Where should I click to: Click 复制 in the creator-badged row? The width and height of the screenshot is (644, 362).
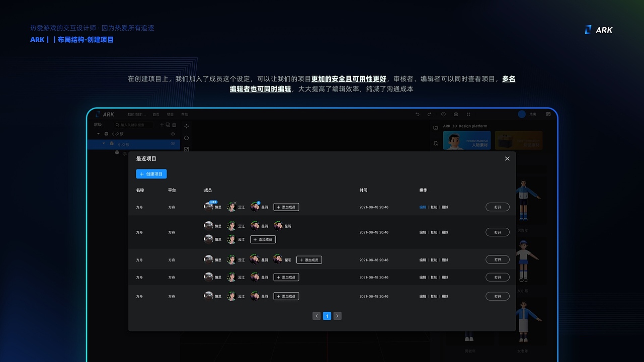click(x=434, y=207)
